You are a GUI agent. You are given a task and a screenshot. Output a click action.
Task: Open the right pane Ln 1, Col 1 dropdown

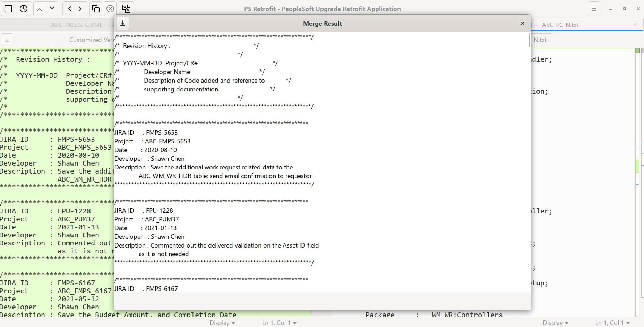pos(612,323)
